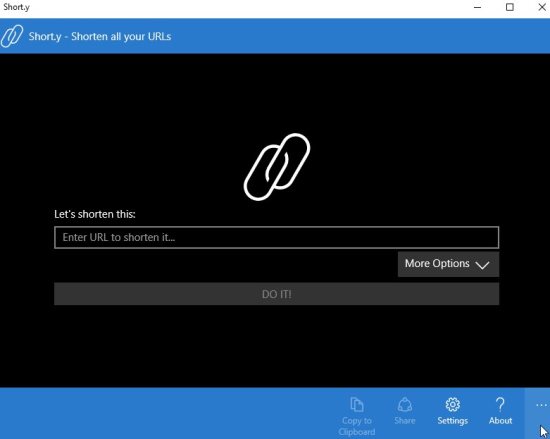This screenshot has width=550, height=439.
Task: Select the 'Short.y - Shorten all your URLs' title
Action: coord(100,36)
